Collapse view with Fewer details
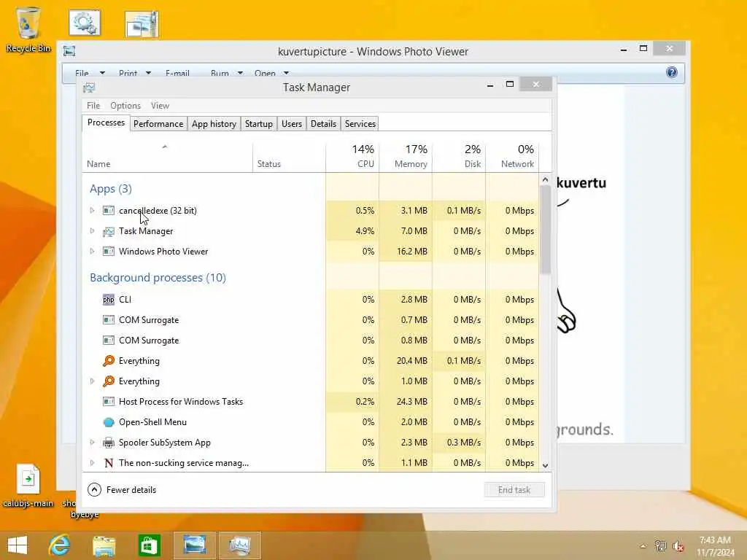 click(x=122, y=489)
